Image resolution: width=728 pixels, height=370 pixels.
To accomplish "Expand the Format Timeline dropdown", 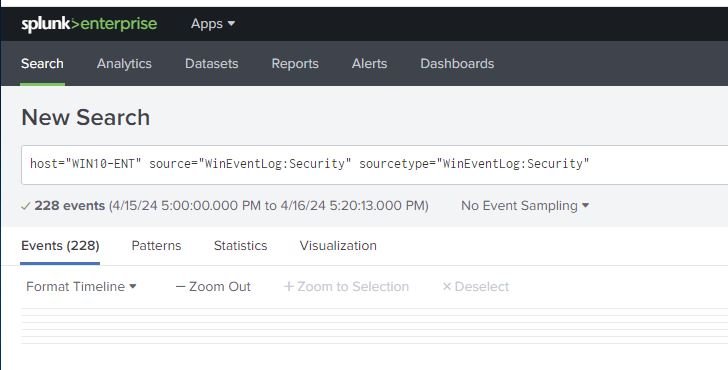I will [81, 286].
